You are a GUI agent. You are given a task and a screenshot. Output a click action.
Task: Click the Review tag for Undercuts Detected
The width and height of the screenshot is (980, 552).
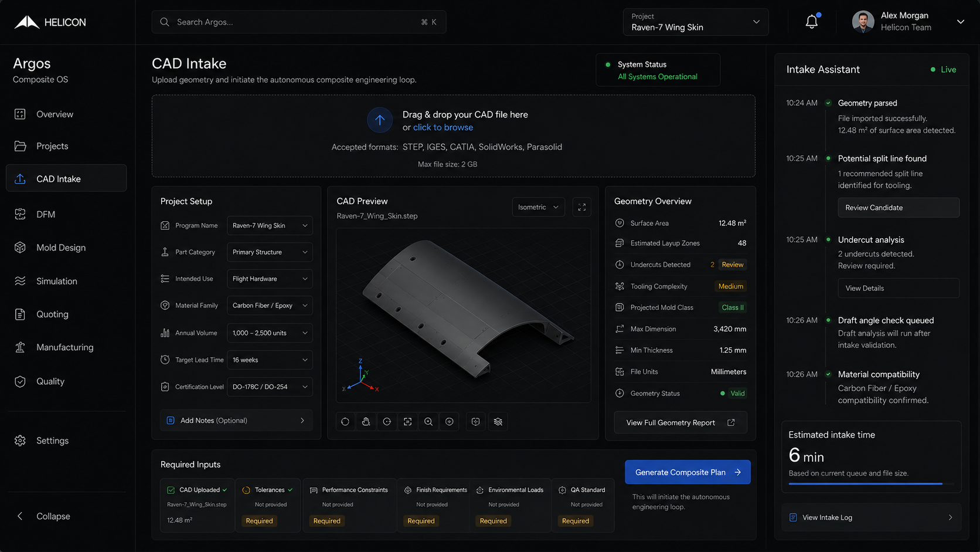tap(732, 265)
